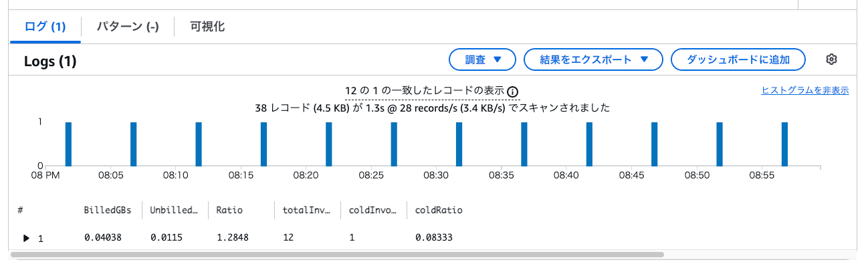Expand log row 1 with the triangle
Viewport: 868px width, 266px height.
(x=27, y=238)
